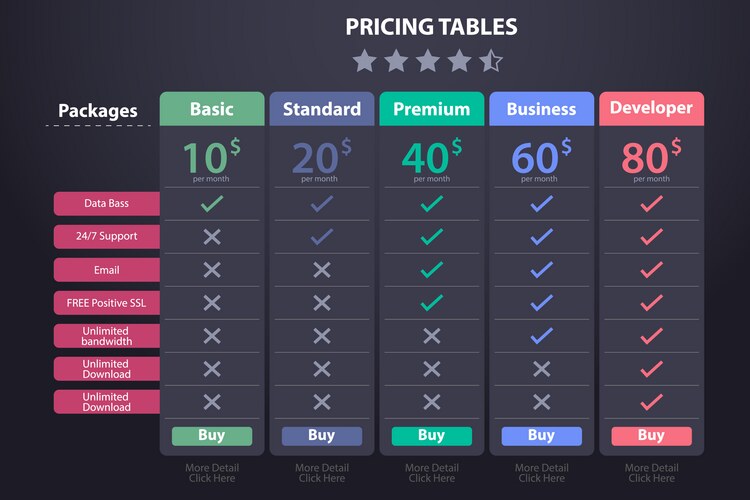Viewport: 750px width, 500px height.
Task: Click the Premium plan Unlimited bandwidth cross
Action: [432, 335]
